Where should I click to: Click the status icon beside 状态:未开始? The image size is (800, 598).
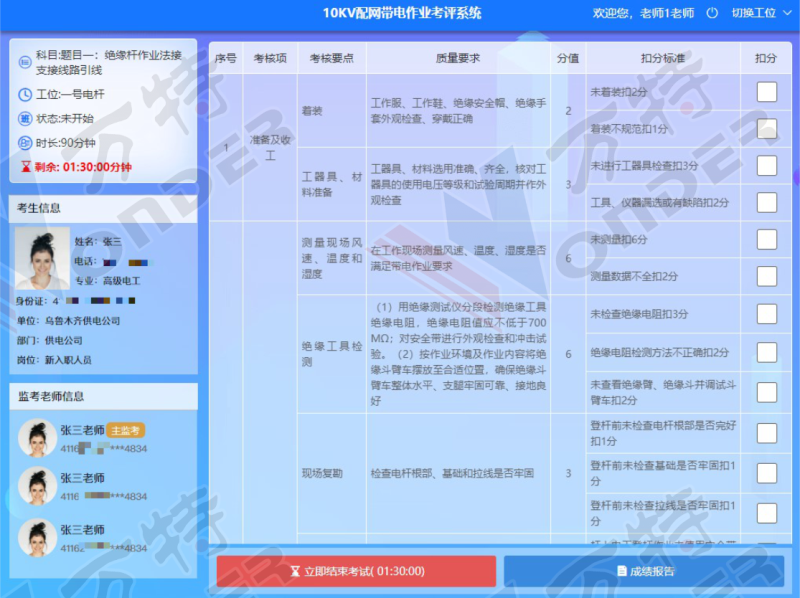point(25,118)
